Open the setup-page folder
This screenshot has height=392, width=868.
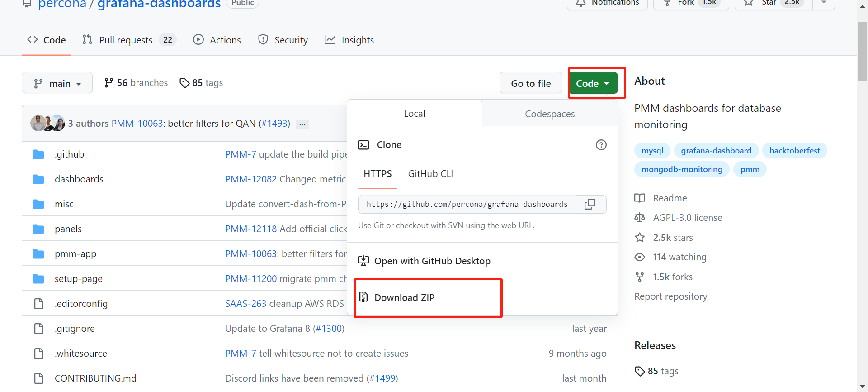(x=79, y=279)
